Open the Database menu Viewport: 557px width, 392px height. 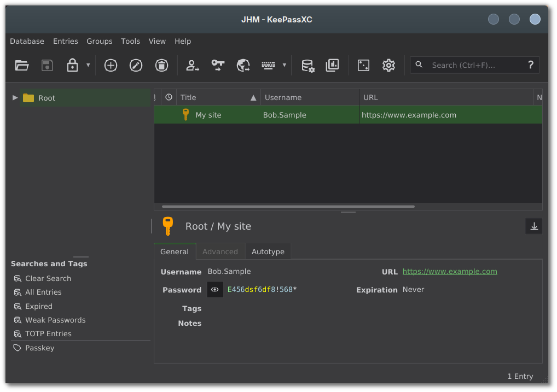27,41
